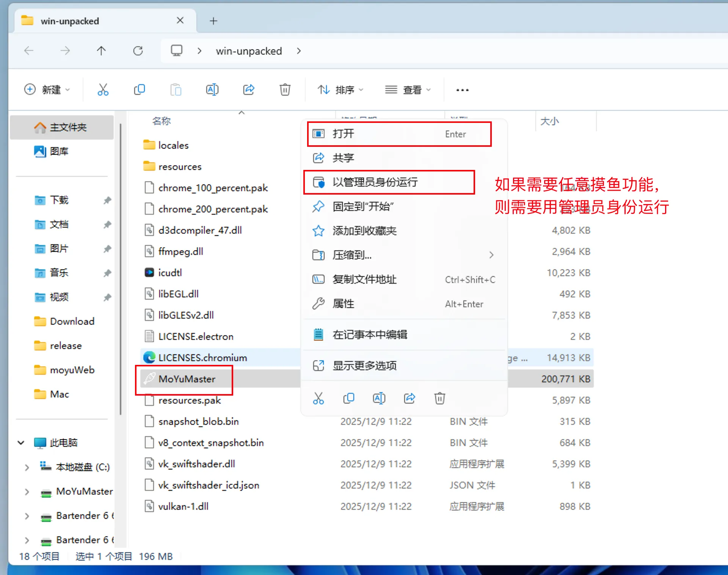
Task: Click the Share icon in the toolbar
Action: tap(248, 90)
